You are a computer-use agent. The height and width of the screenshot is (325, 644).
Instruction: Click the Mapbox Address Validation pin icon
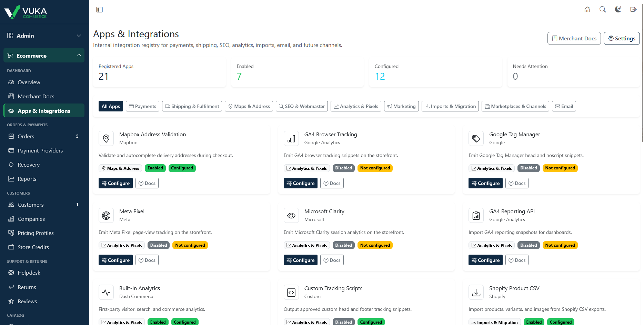(x=106, y=138)
